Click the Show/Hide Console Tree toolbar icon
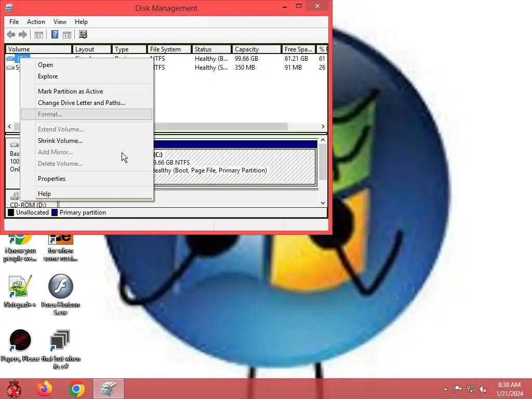 (38, 34)
